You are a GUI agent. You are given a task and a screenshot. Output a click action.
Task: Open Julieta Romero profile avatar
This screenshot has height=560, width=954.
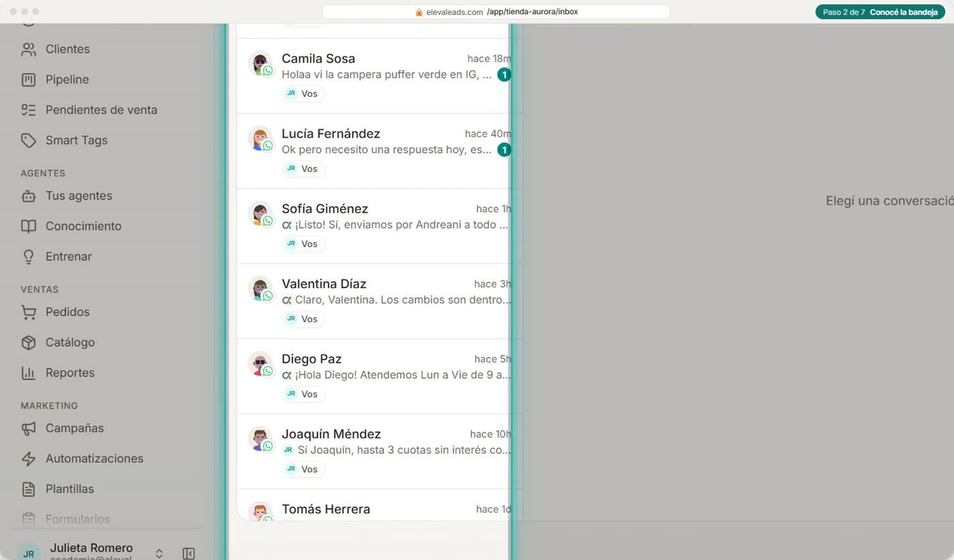[x=29, y=553]
